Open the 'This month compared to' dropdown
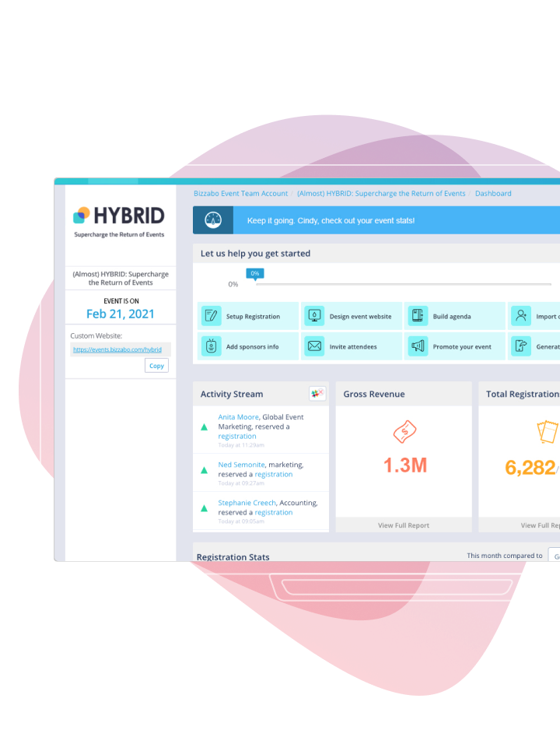Image resolution: width=560 pixels, height=730 pixels. (554, 556)
